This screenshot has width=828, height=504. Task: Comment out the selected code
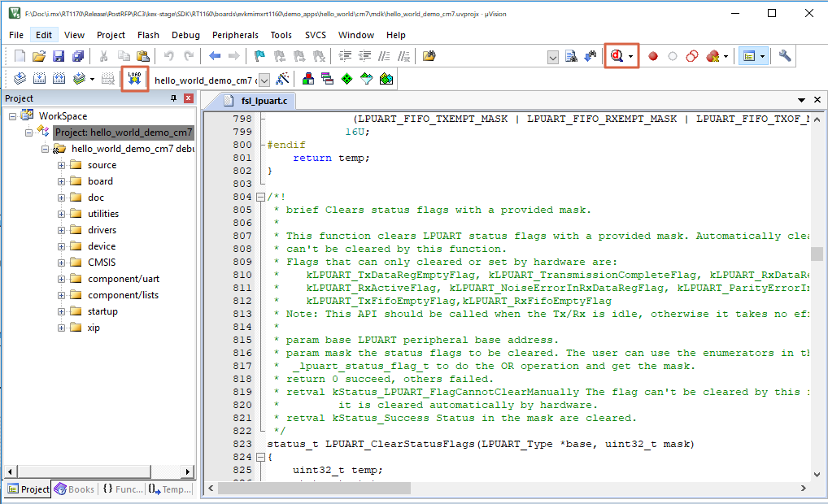pyautogui.click(x=385, y=56)
